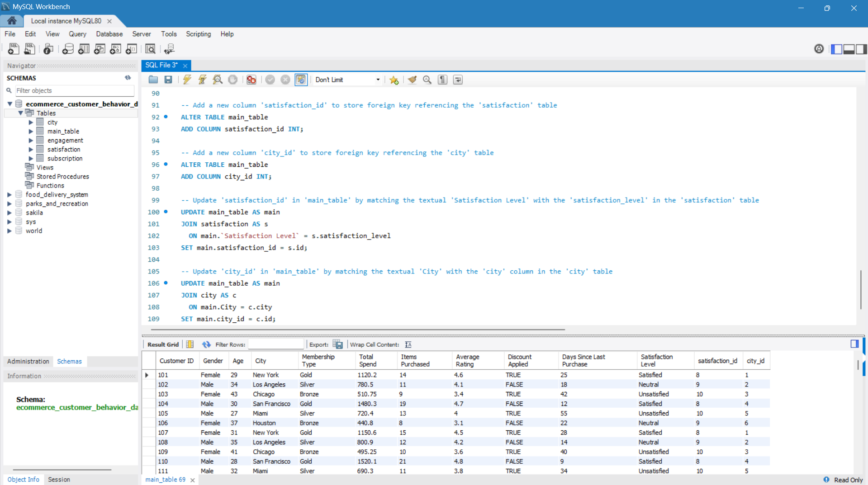Toggle result grid form view icon

point(190,344)
